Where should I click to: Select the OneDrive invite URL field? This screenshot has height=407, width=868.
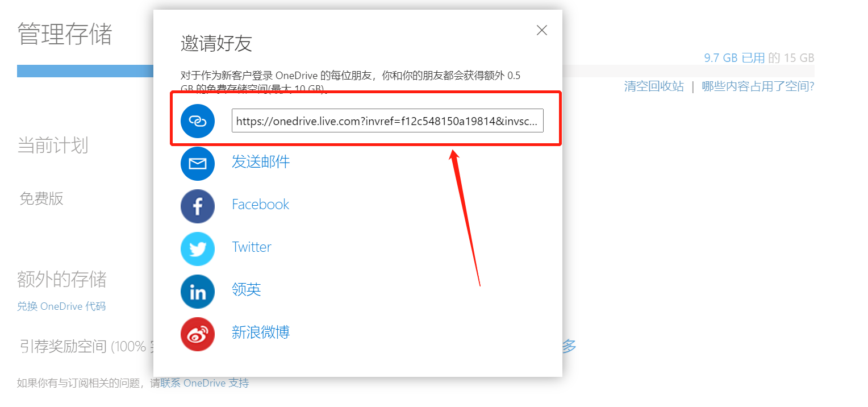(x=387, y=121)
